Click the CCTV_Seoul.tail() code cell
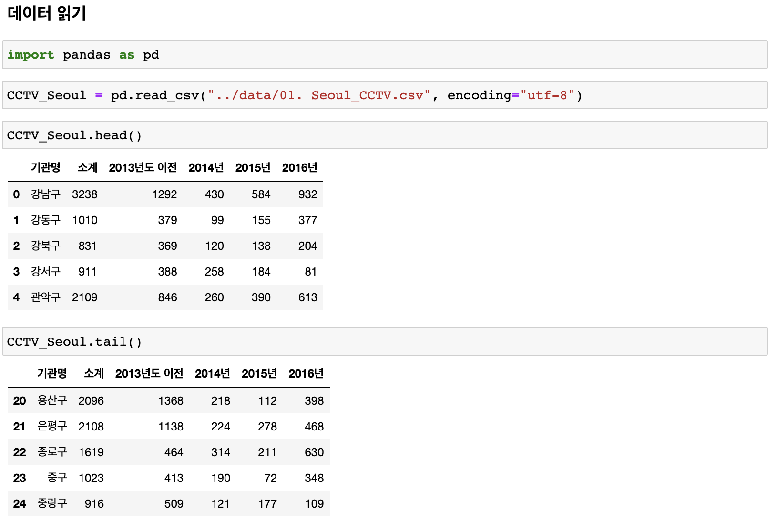The width and height of the screenshot is (777, 532). coord(385,341)
